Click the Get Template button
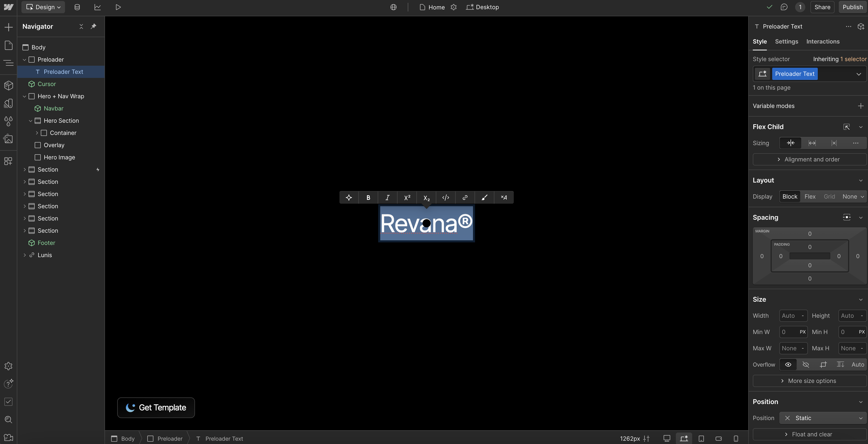This screenshot has height=444, width=868. pyautogui.click(x=156, y=408)
